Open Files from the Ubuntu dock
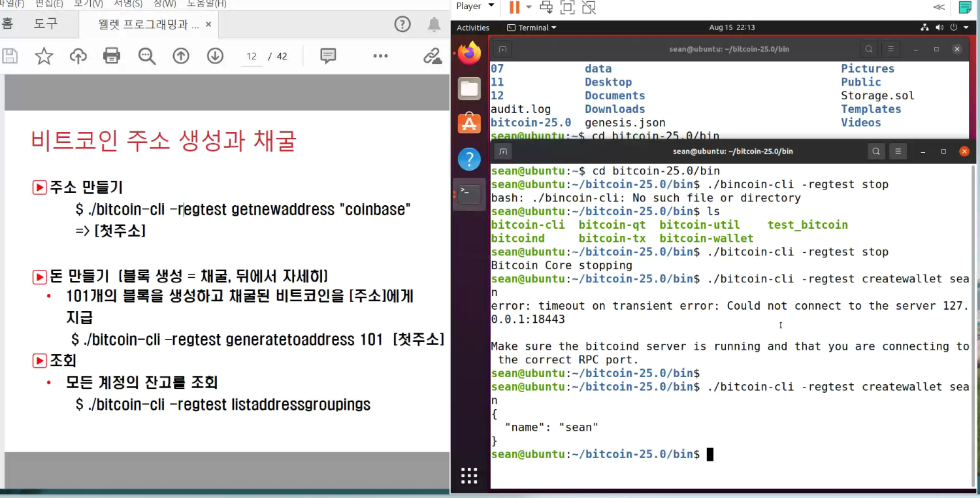 tap(469, 88)
